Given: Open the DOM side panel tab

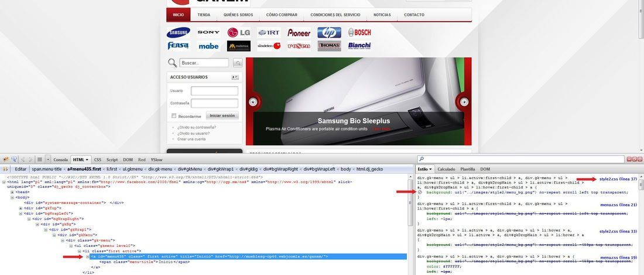Looking at the screenshot, I should (485, 169).
